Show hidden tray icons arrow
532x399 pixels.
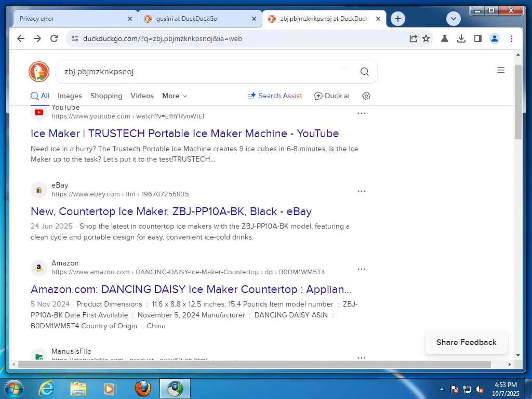442,389
